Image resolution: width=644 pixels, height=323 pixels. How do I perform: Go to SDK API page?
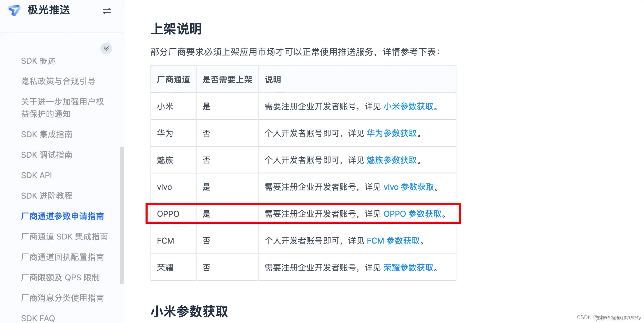(x=36, y=175)
